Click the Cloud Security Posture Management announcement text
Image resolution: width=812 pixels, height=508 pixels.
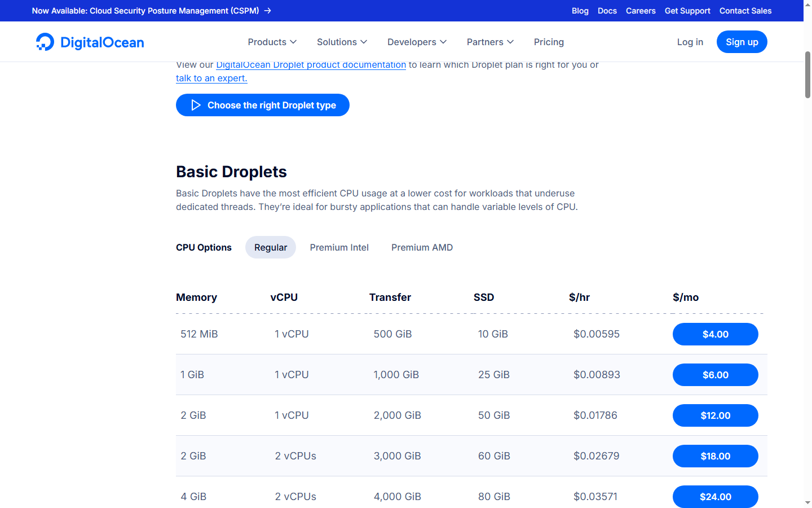click(145, 11)
